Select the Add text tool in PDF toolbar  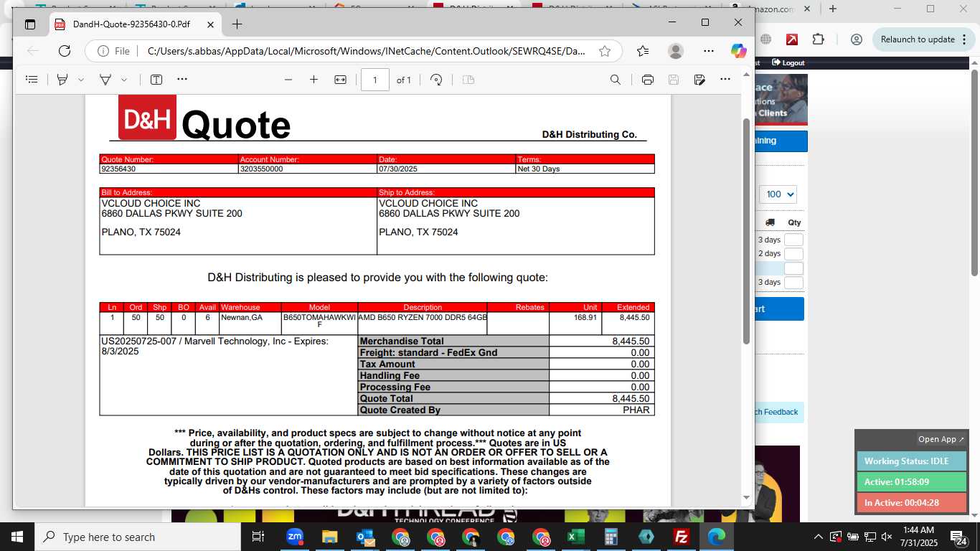[156, 80]
